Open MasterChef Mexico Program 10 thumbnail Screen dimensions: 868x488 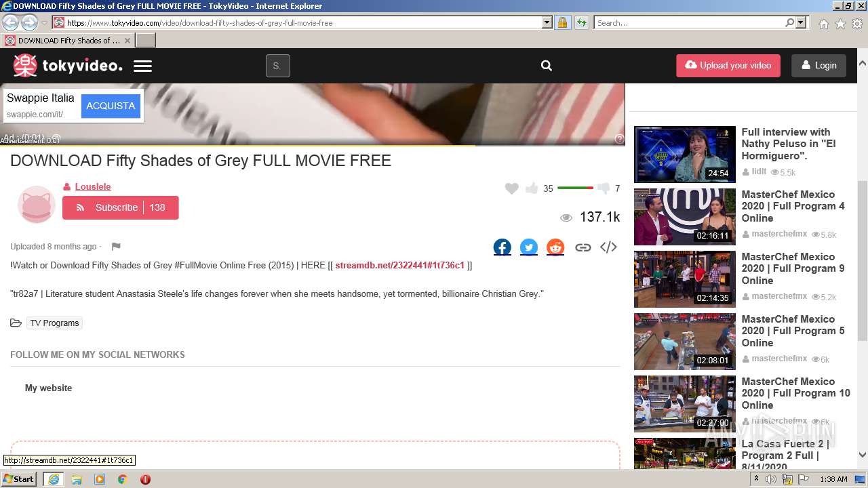click(684, 404)
